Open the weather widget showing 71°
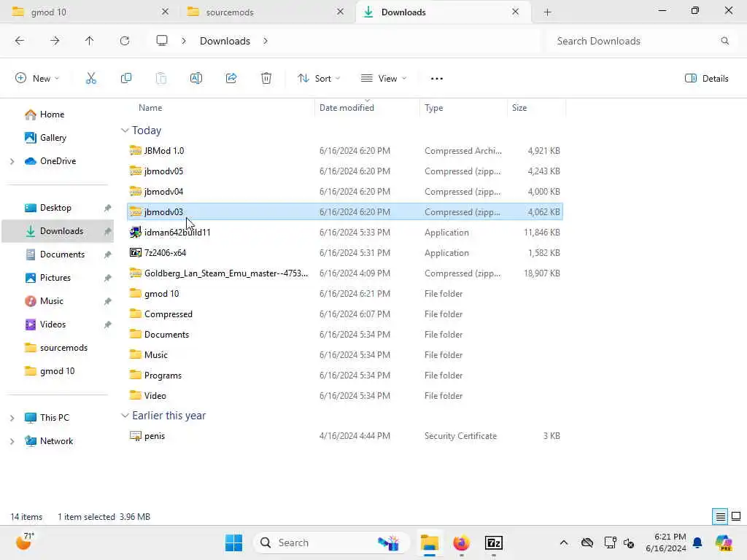747x560 pixels. click(x=25, y=542)
